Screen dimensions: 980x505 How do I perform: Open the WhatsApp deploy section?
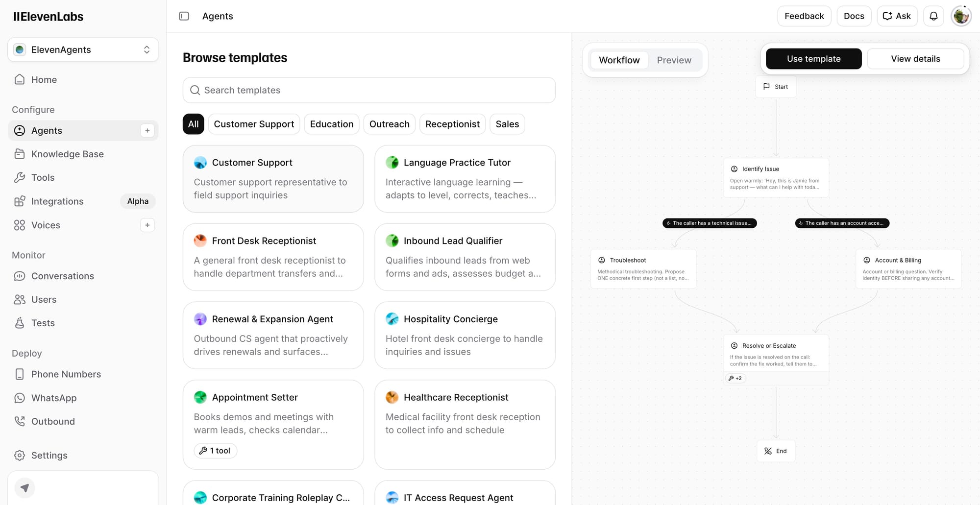pos(54,398)
